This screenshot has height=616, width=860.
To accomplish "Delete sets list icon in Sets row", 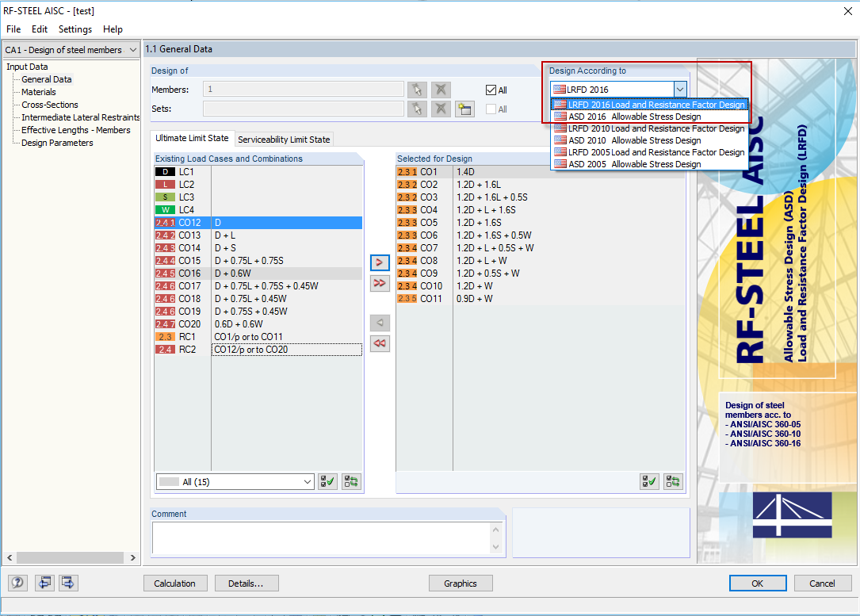I will click(441, 109).
